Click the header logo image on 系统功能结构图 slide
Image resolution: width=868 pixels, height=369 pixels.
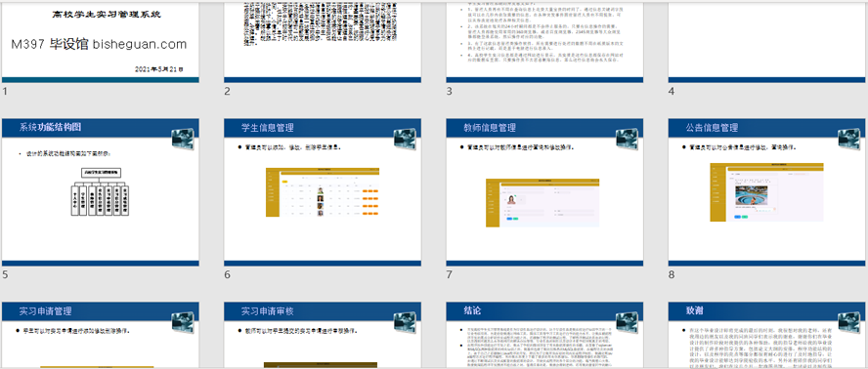[183, 139]
